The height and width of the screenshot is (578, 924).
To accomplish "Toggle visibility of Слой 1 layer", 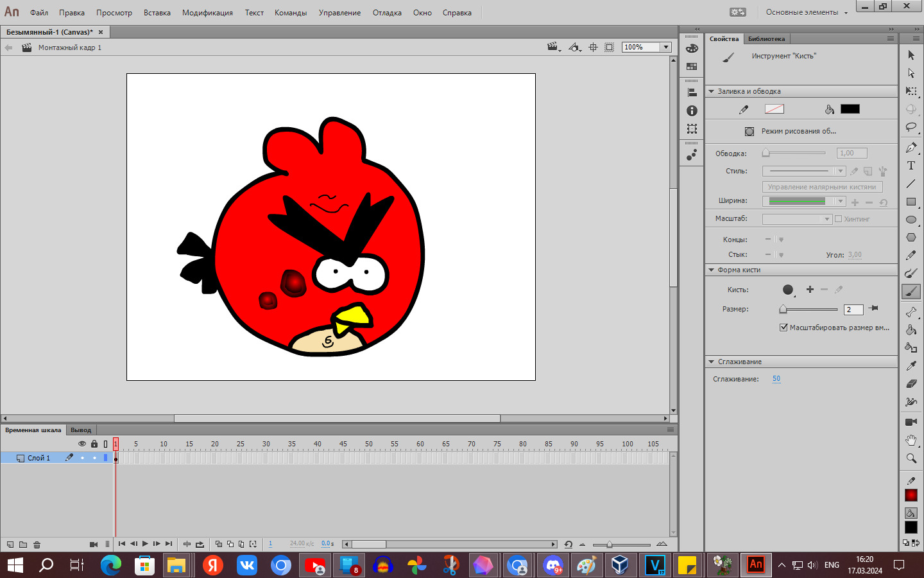I will [82, 458].
